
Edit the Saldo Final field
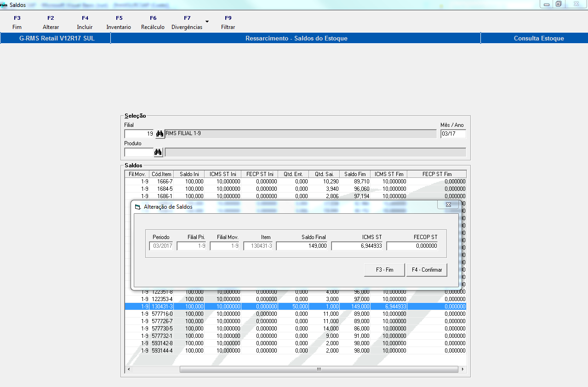[302, 246]
